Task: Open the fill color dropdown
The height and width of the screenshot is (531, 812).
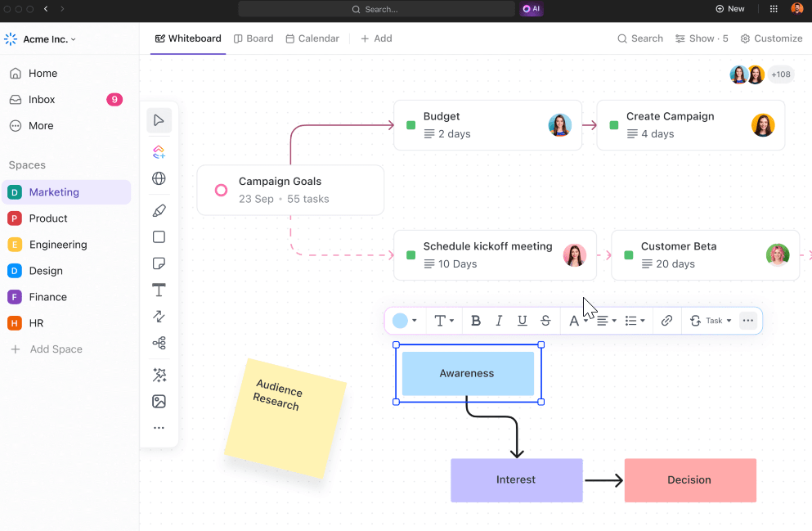Action: click(405, 321)
